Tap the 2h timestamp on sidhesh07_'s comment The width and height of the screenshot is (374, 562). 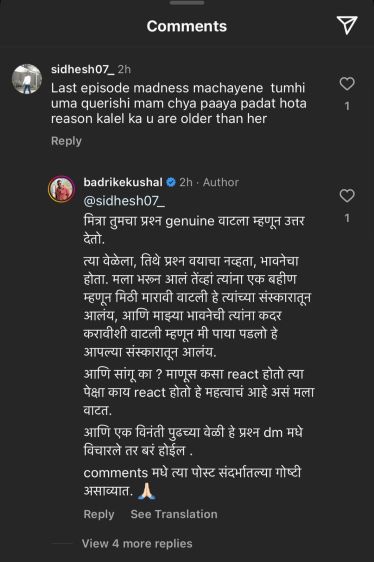[124, 69]
